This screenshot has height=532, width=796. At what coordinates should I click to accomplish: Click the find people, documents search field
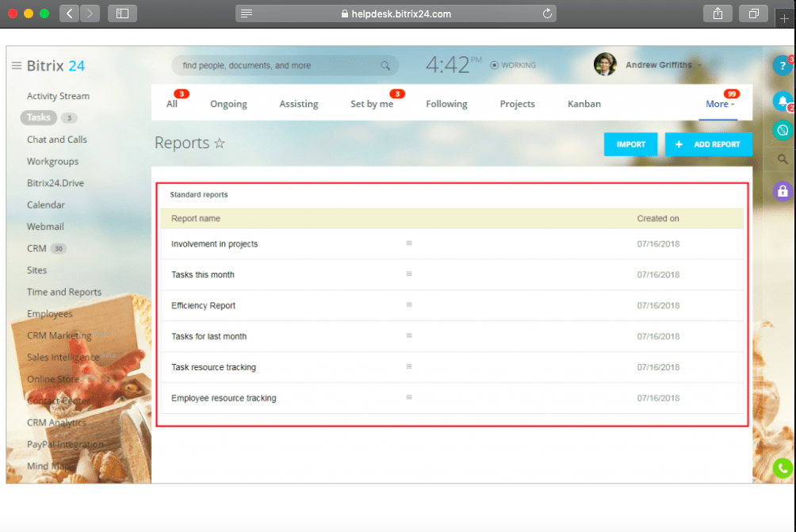pyautogui.click(x=285, y=66)
